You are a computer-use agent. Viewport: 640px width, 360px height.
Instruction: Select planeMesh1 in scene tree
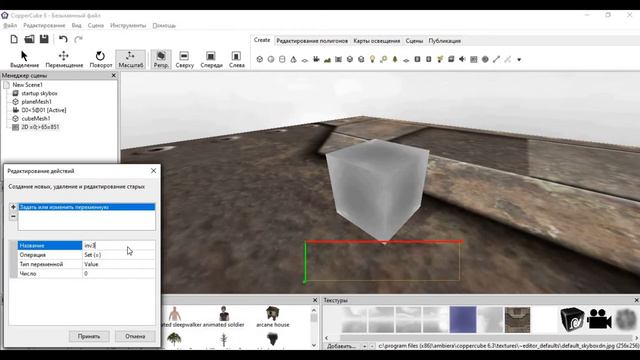click(x=36, y=102)
